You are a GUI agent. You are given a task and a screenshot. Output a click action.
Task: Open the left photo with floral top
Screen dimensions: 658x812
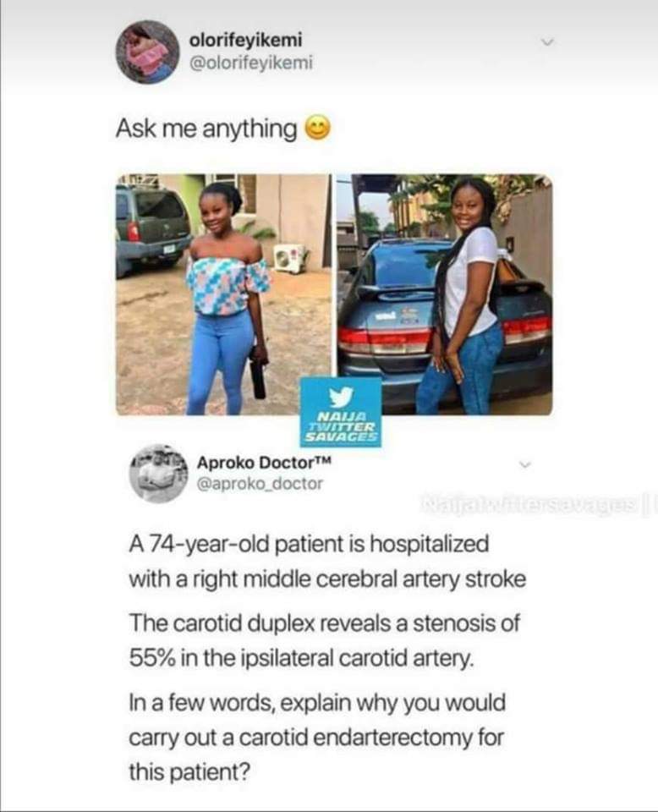pos(223,294)
